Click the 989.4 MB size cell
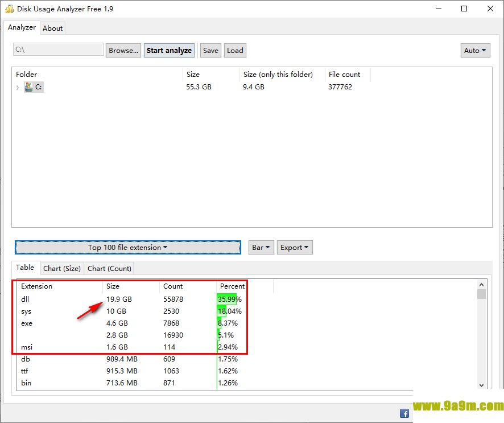The image size is (504, 423). [122, 359]
